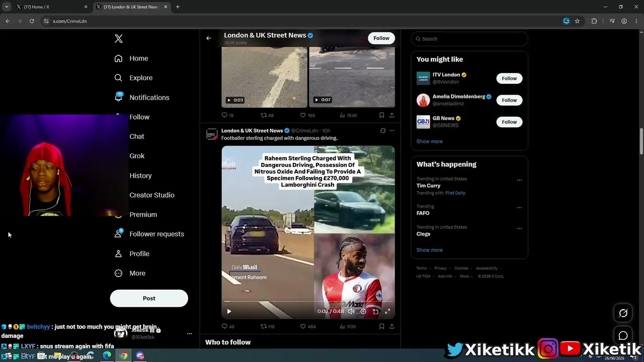The width and height of the screenshot is (644, 362).
Task: Enter fullscreen on the Sterling video
Action: [x=387, y=311]
